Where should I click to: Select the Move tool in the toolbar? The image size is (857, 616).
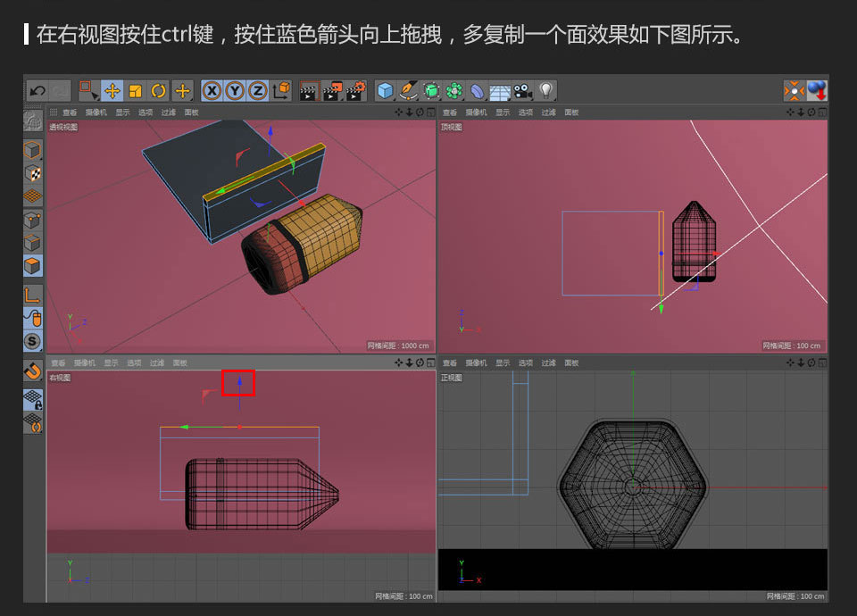(x=111, y=90)
